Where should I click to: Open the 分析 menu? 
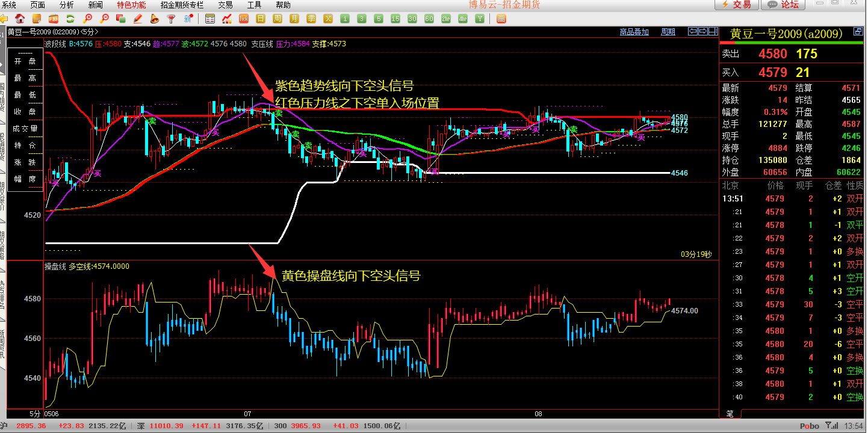(67, 5)
